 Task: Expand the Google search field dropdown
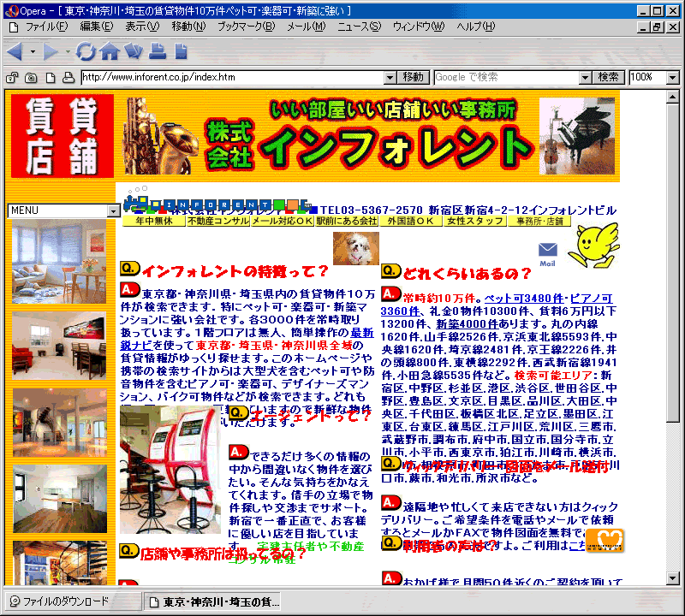pyautogui.click(x=585, y=78)
